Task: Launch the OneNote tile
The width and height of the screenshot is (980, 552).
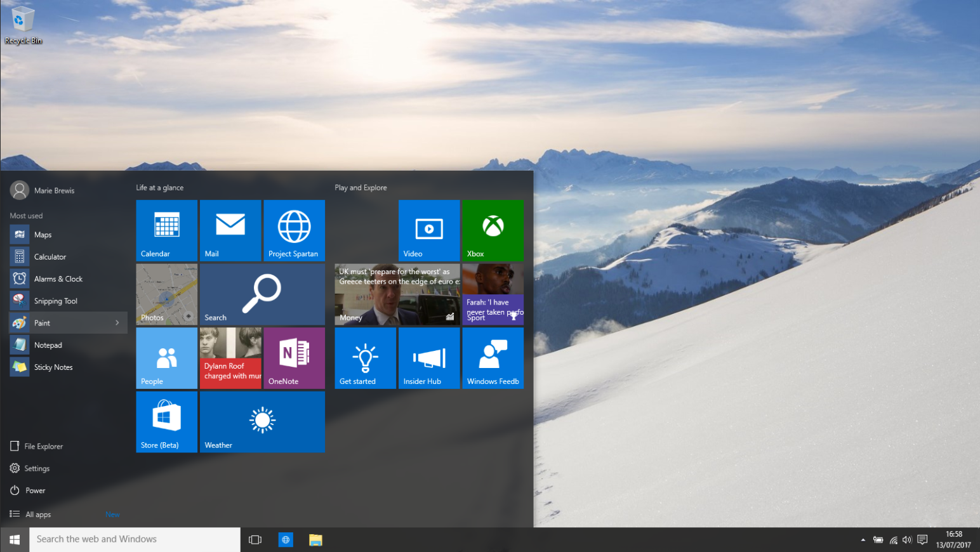Action: (294, 358)
